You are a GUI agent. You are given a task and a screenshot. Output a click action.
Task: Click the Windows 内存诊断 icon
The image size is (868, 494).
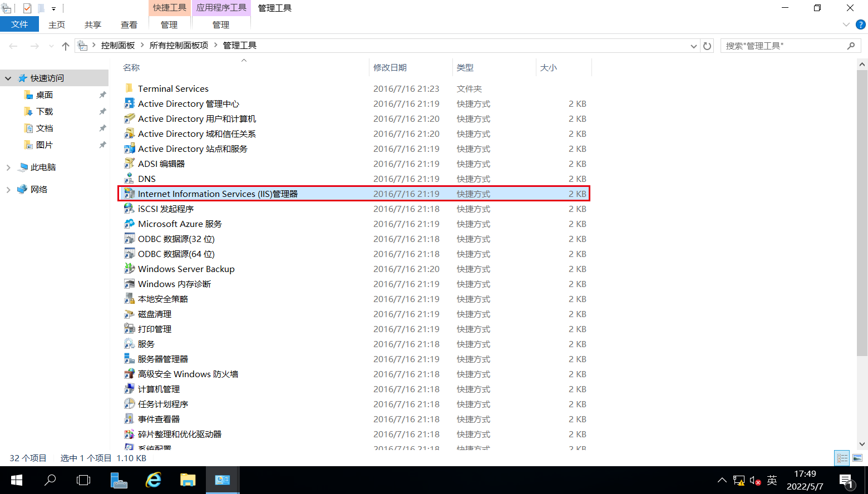(129, 284)
